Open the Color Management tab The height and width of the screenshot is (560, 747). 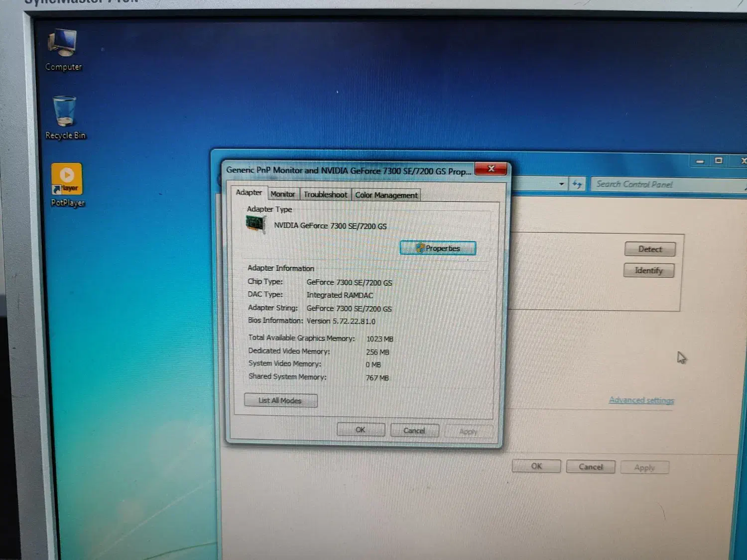click(386, 195)
